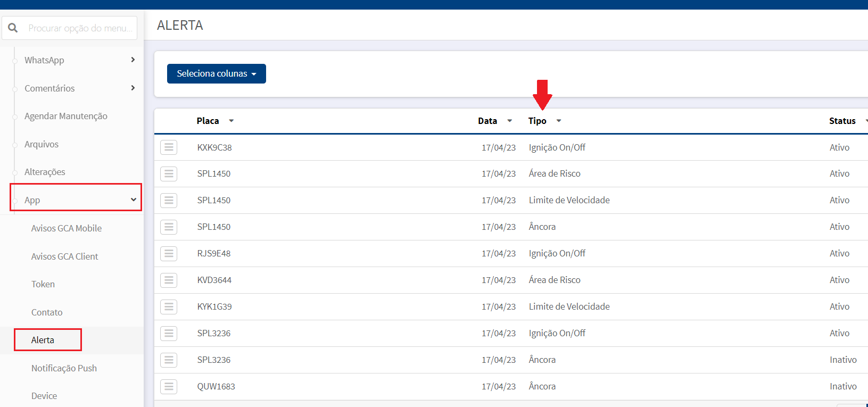
Task: Click Ignição On/Off in the KXK9C38 row
Action: (557, 147)
